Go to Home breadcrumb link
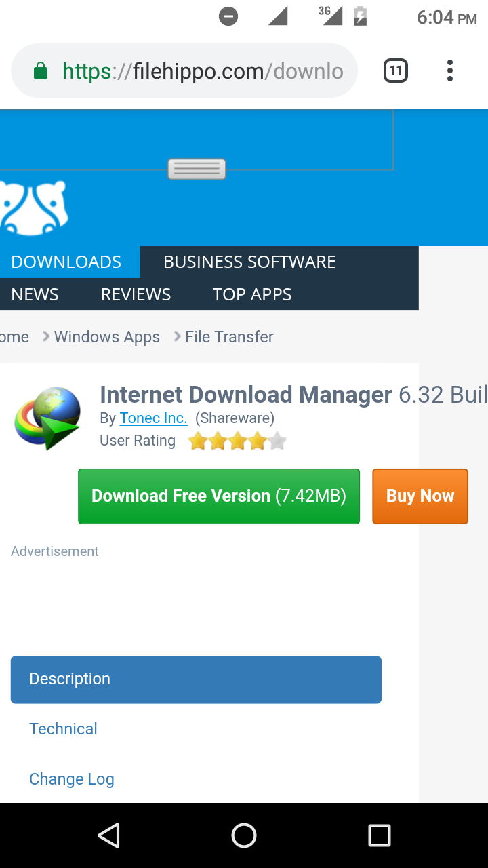 coord(14,337)
